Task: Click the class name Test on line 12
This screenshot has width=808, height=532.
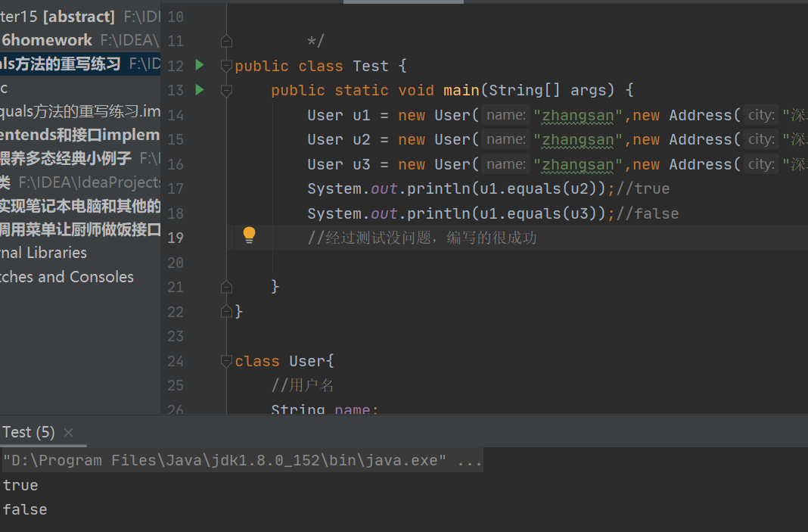Action: pyautogui.click(x=371, y=66)
